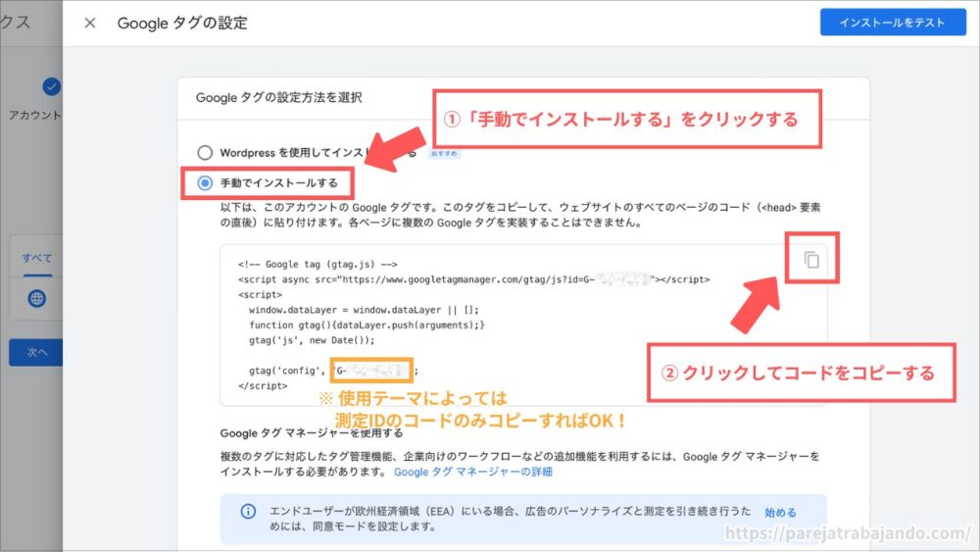
Task: Click the info icon in EEA notice
Action: click(x=248, y=512)
